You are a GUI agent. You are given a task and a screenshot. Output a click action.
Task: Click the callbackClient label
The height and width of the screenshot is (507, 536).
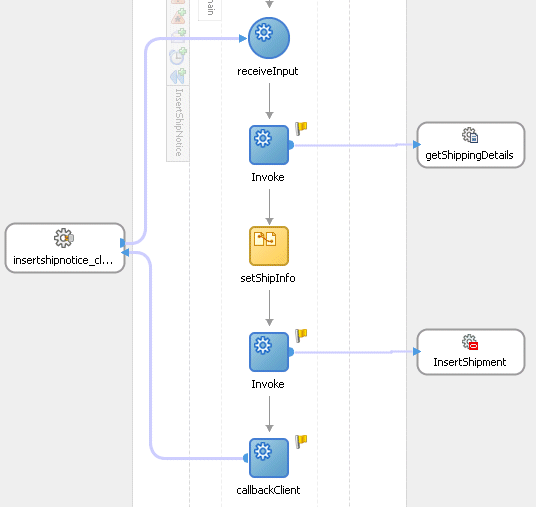268,490
